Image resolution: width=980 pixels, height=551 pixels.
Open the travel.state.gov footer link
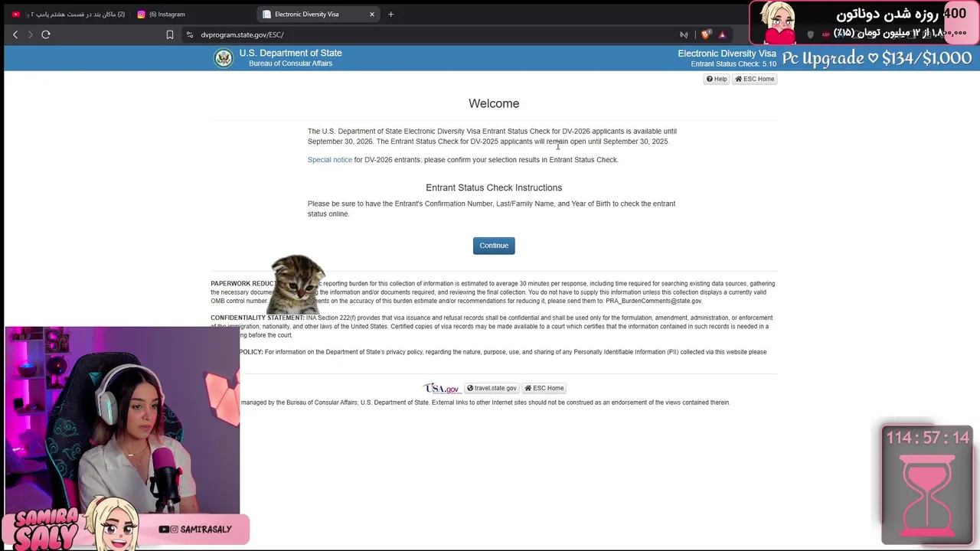coord(492,388)
